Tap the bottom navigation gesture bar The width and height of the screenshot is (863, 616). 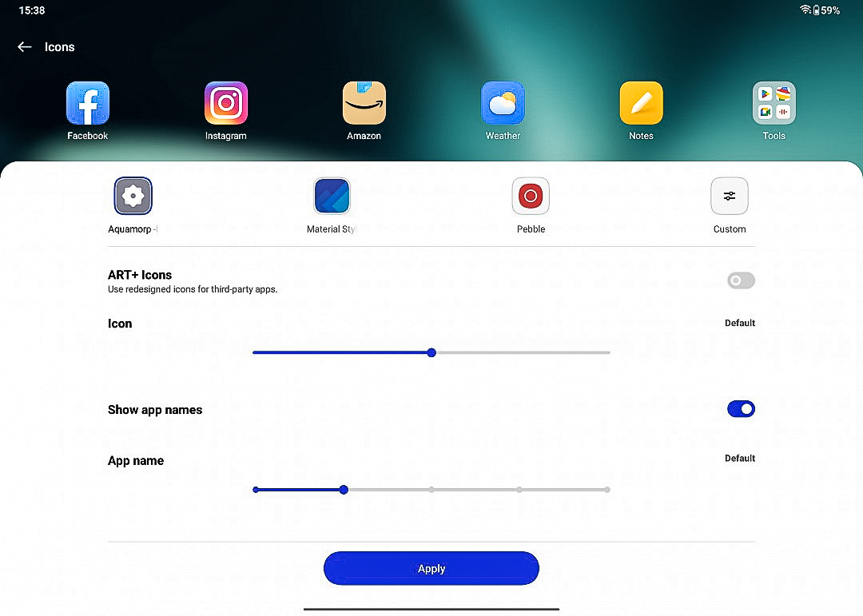tap(431, 609)
